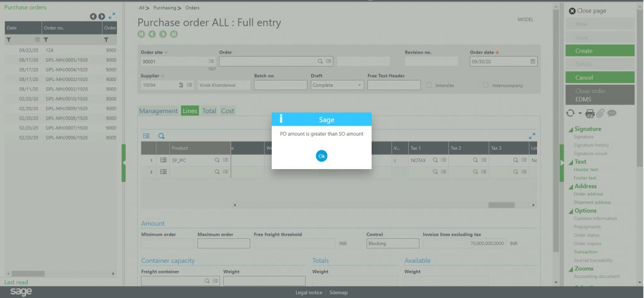Click the attachment paperclip icon
The height and width of the screenshot is (298, 644).
pyautogui.click(x=601, y=114)
